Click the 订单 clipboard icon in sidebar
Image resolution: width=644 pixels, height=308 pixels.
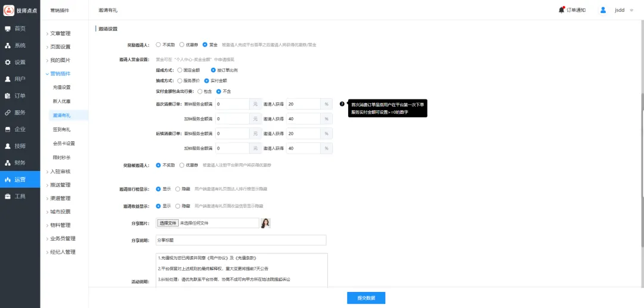8,95
